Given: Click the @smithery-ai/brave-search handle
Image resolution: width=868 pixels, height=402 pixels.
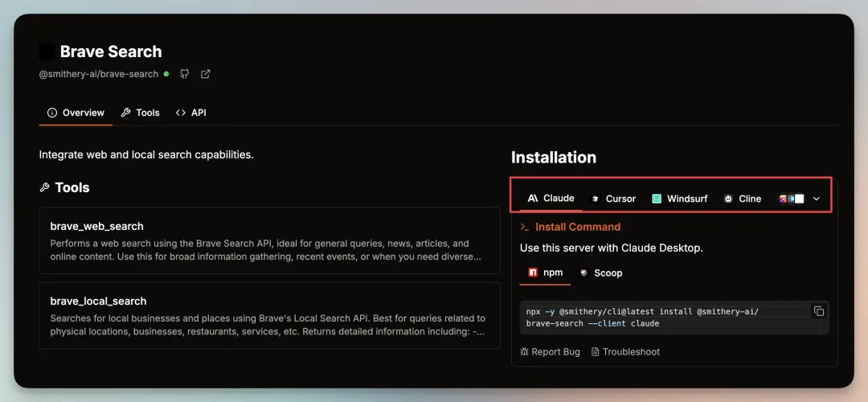Looking at the screenshot, I should click(x=99, y=74).
